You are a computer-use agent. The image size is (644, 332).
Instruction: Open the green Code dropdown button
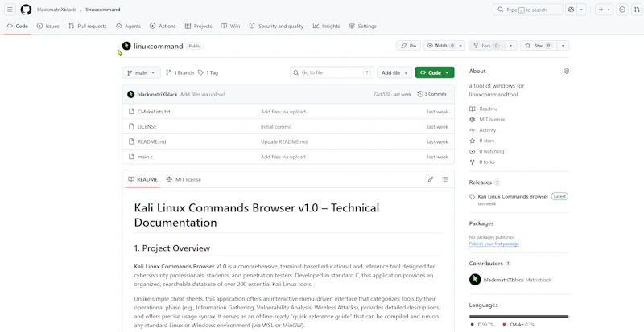[x=435, y=72]
